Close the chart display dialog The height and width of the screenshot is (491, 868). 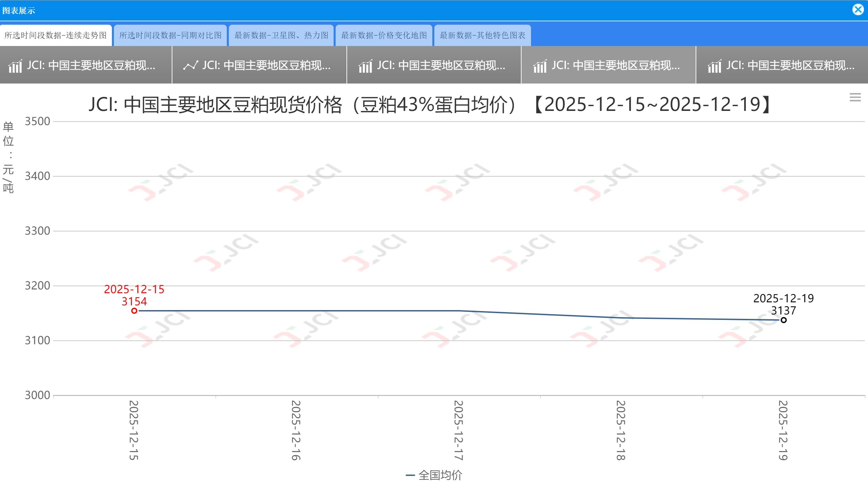[858, 10]
